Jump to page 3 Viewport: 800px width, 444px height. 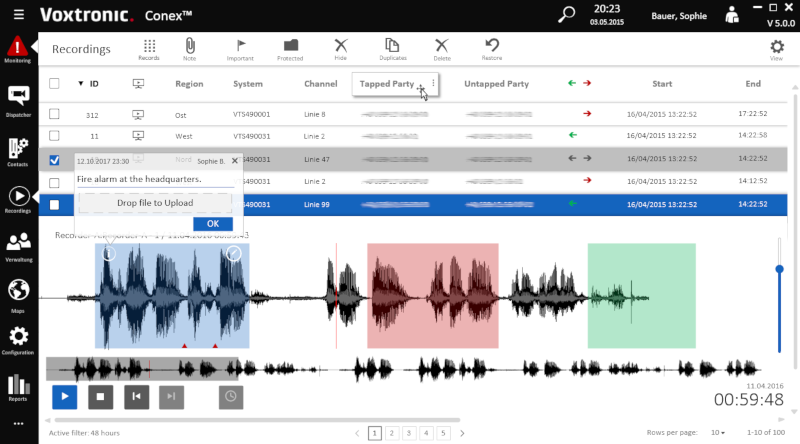click(409, 433)
